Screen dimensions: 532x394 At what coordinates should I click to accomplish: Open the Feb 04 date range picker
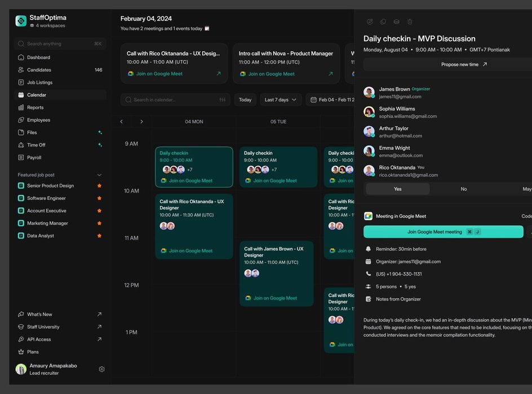point(331,100)
